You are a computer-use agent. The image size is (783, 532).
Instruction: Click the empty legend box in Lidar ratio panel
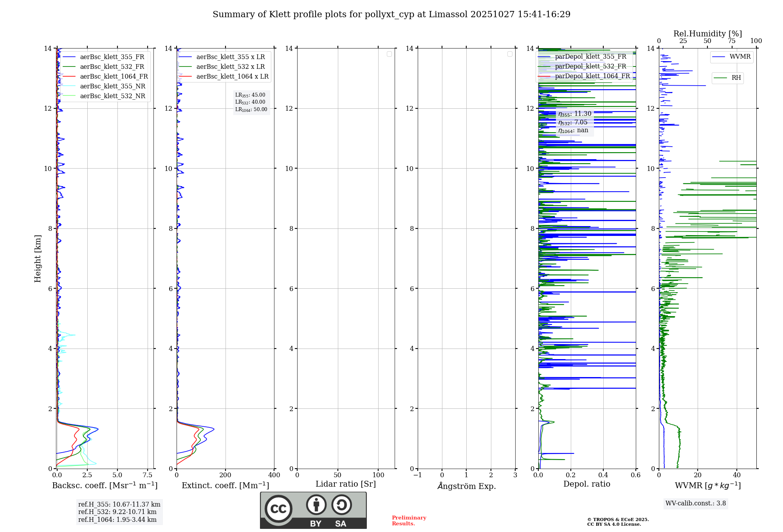coord(389,54)
